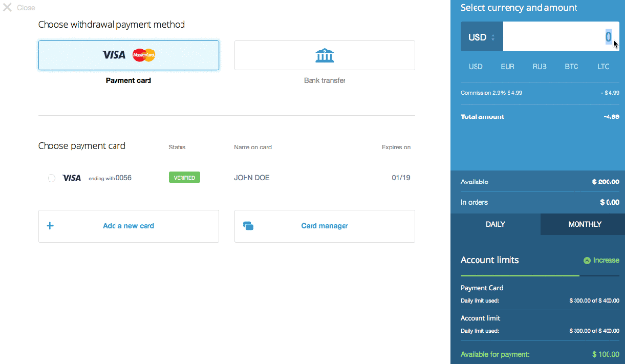Image resolution: width=625 pixels, height=364 pixels.
Task: Select BTC currency shortcut
Action: (572, 67)
